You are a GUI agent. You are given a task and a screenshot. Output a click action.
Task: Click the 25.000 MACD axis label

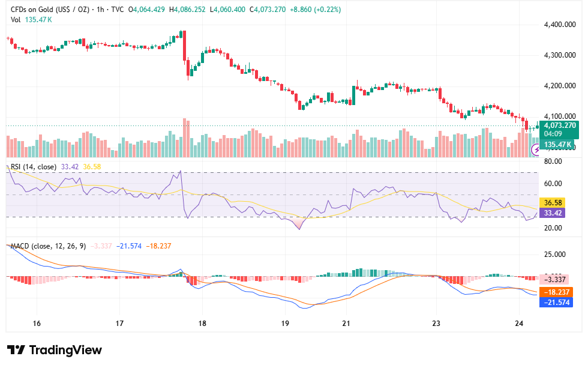[x=554, y=255]
